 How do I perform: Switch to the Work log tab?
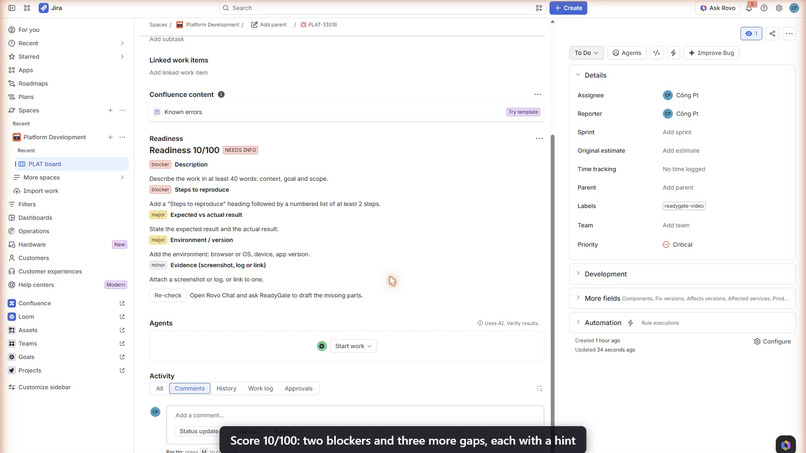coord(261,389)
